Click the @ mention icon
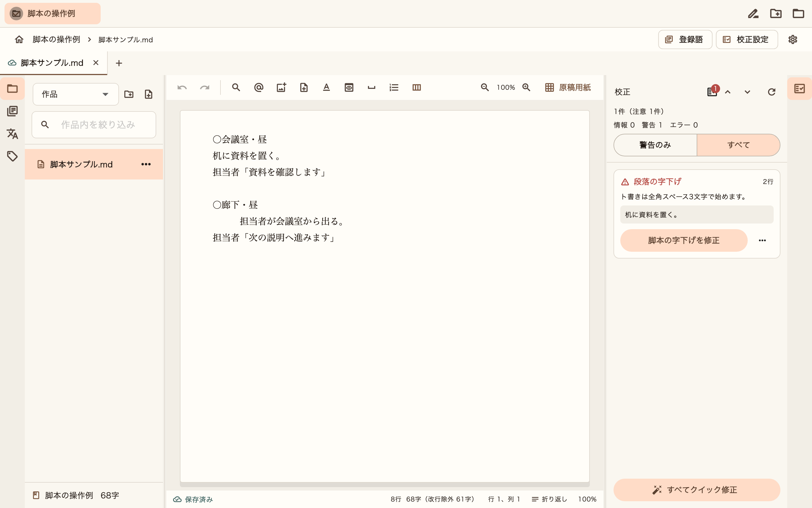Viewport: 812px width, 508px height. point(259,88)
